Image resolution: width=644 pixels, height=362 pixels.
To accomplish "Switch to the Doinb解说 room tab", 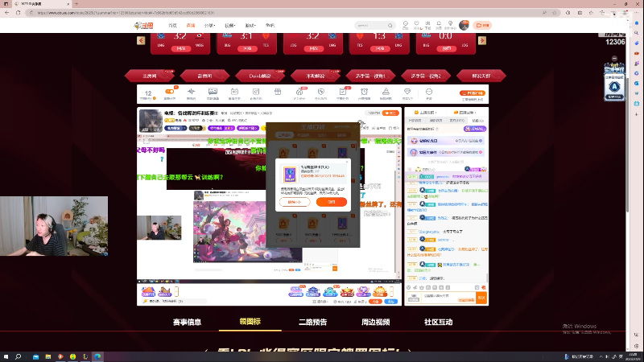I will tap(260, 76).
